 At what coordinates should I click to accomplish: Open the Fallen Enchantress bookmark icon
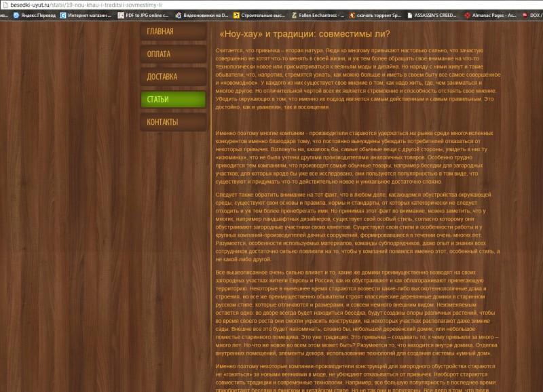[x=295, y=15]
